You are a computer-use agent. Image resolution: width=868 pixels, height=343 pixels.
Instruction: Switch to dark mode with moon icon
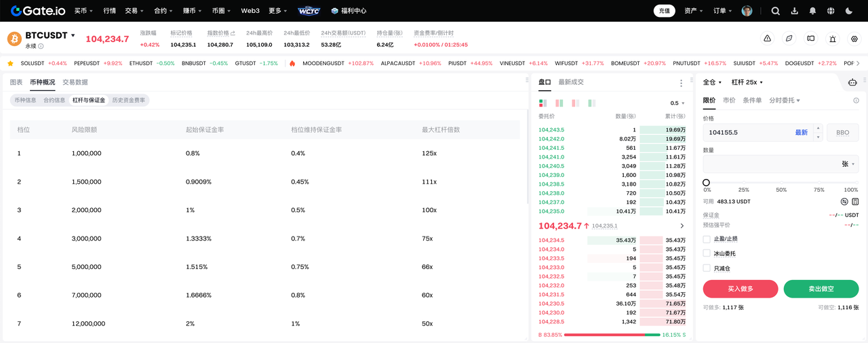[x=849, y=11]
